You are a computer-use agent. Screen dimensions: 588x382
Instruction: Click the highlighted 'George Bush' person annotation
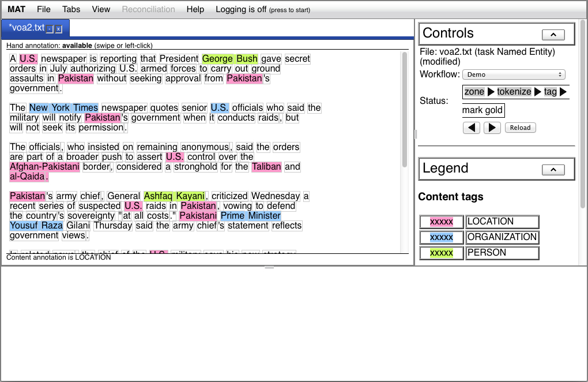pos(229,59)
